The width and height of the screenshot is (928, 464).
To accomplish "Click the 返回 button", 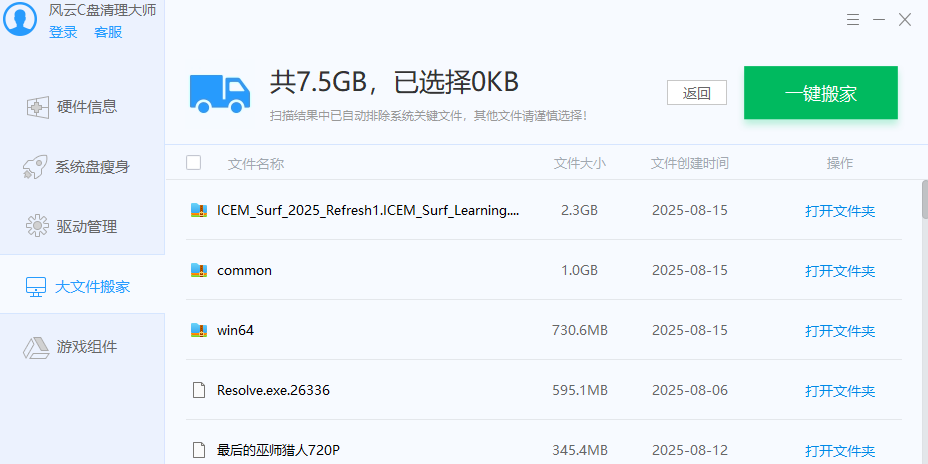I will point(697,93).
